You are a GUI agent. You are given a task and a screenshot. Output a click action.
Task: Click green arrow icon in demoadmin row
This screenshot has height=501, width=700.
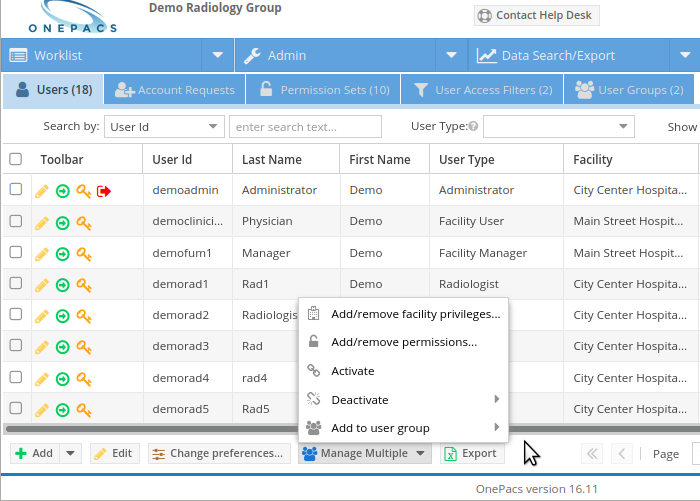click(x=62, y=192)
